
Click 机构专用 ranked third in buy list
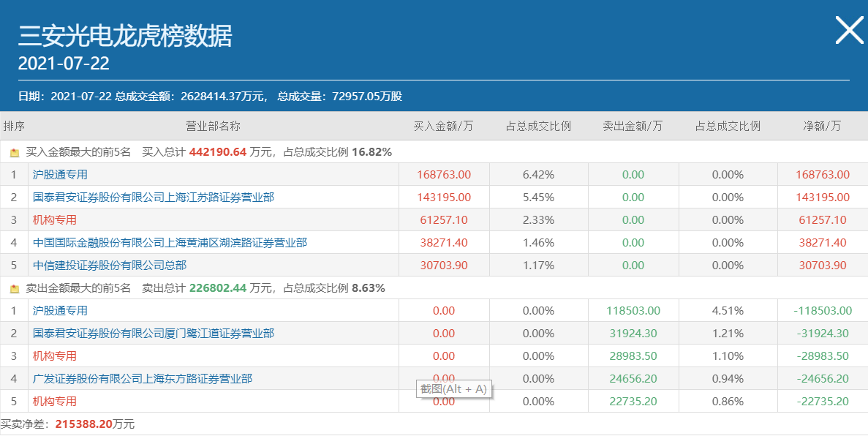click(55, 220)
